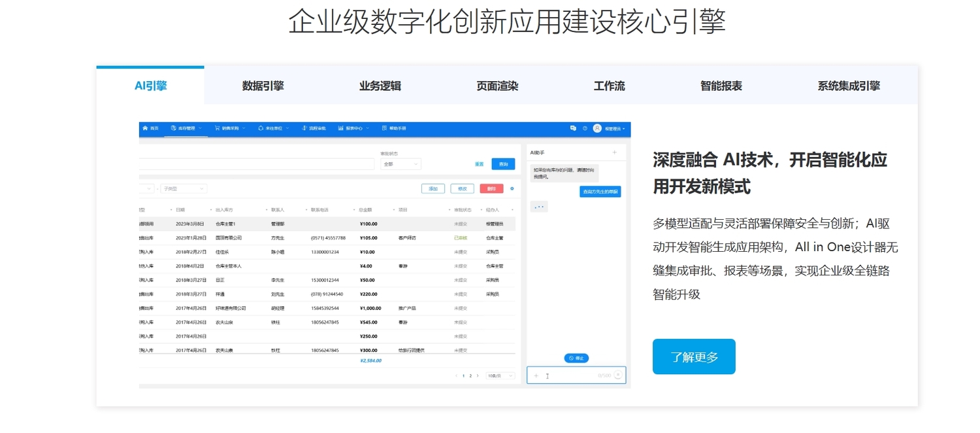Click the 首页 home icon

point(145,128)
